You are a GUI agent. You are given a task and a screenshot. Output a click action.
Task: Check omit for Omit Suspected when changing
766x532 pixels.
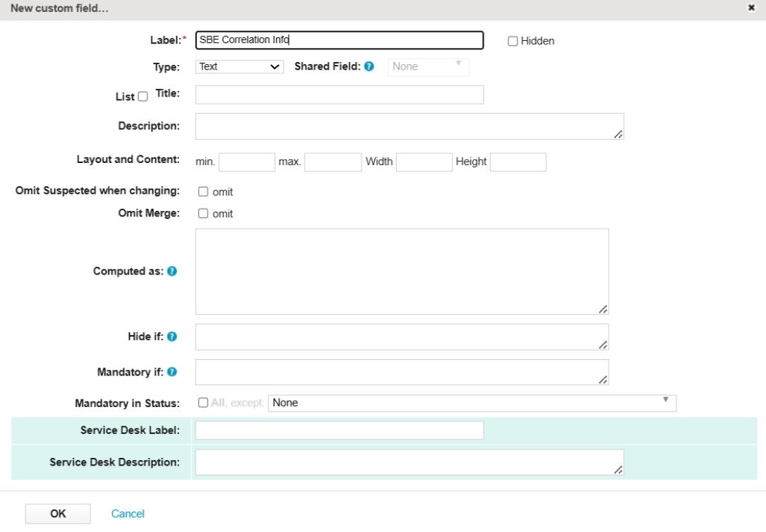pyautogui.click(x=203, y=192)
